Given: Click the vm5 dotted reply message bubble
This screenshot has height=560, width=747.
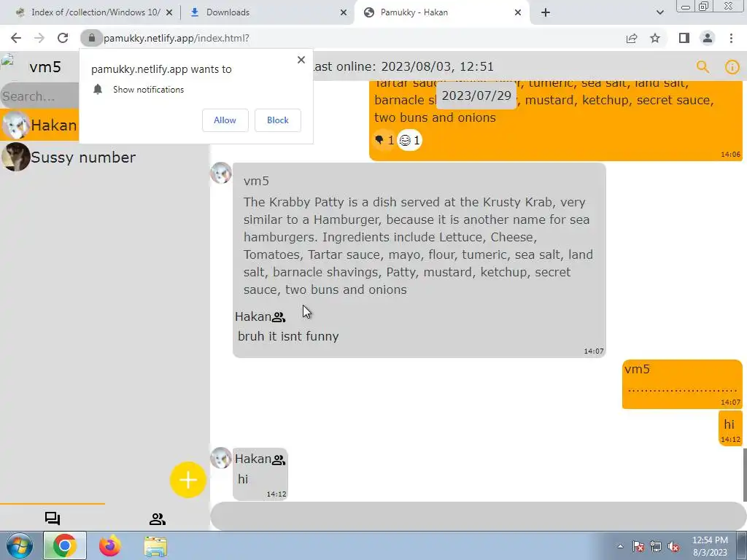Looking at the screenshot, I should 682,384.
